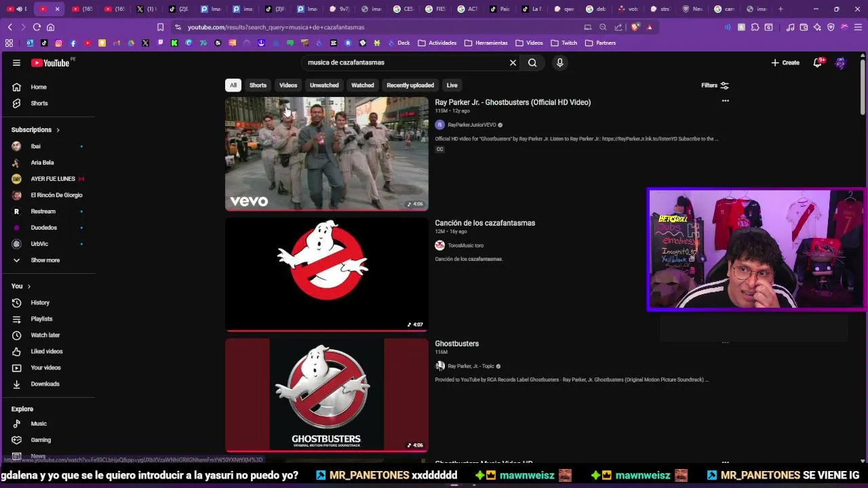Open search Filters

[715, 85]
